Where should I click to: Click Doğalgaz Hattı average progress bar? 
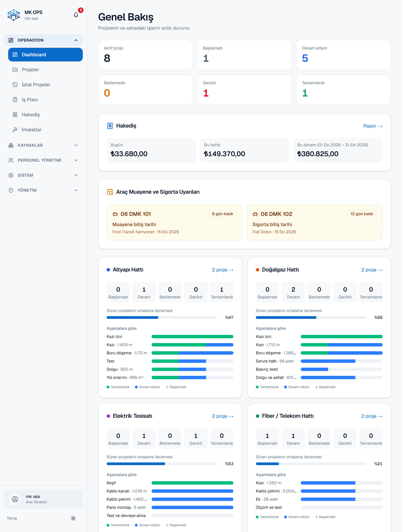(x=311, y=317)
